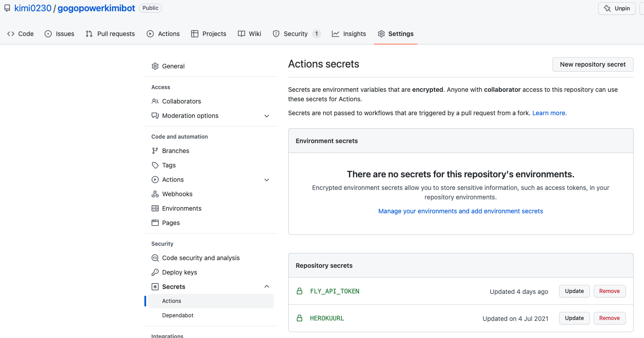Select the Deploy keys key icon
This screenshot has height=338, width=644.
[155, 272]
